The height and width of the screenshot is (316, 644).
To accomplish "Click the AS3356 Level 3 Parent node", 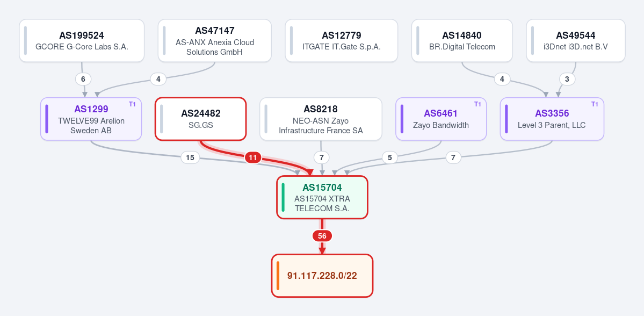I will (x=552, y=119).
